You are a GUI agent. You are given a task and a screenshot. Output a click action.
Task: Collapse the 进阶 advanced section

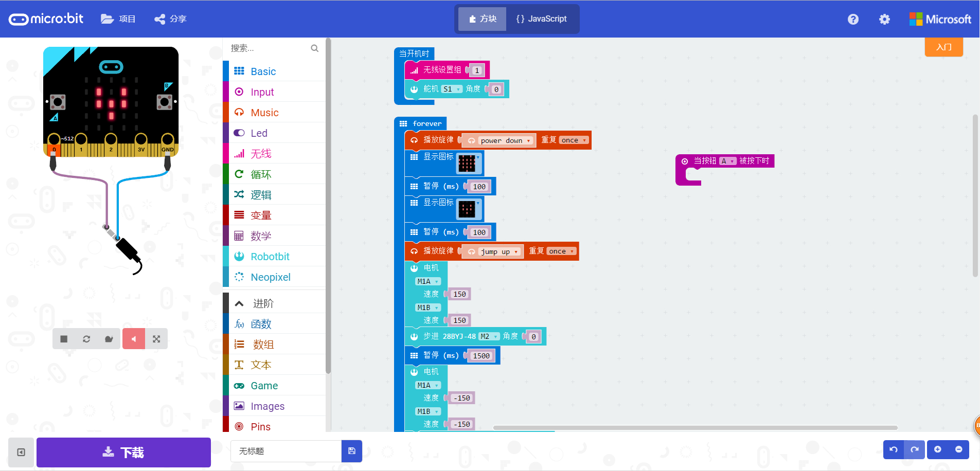point(274,303)
